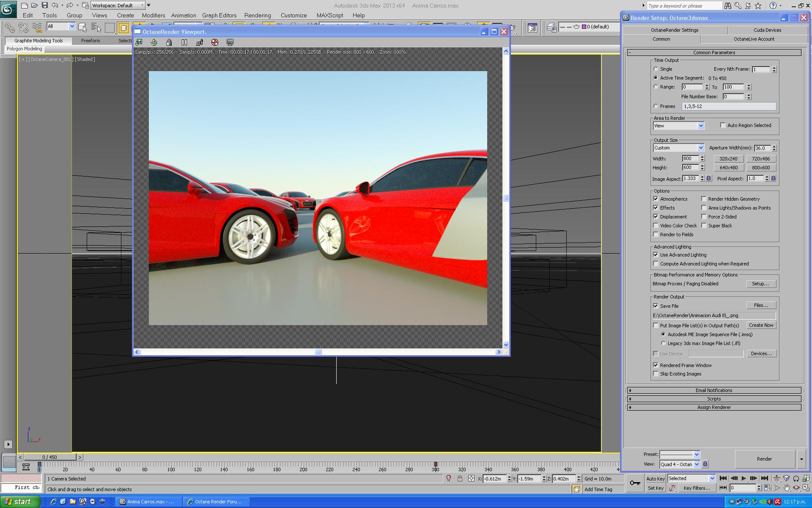Disable the Save File checkbox
This screenshot has width=812, height=508.
pyautogui.click(x=656, y=306)
